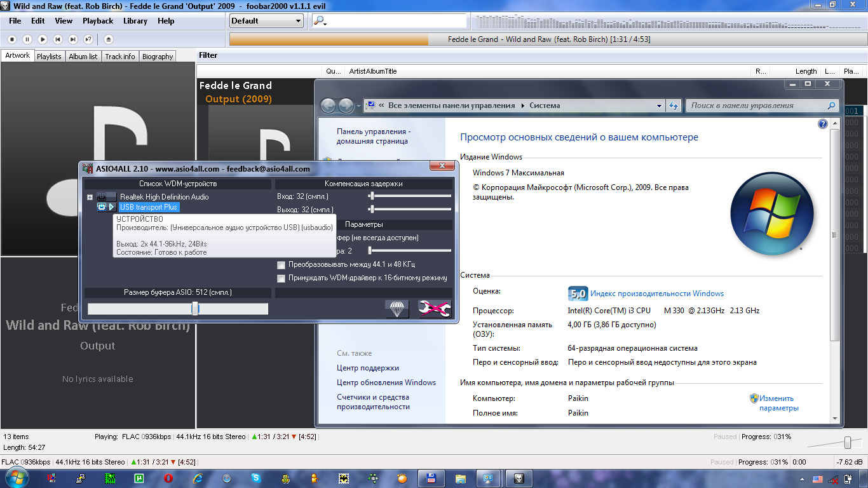Toggle ASIO4ALL advanced mode wrench icon
The height and width of the screenshot is (488, 868).
435,309
